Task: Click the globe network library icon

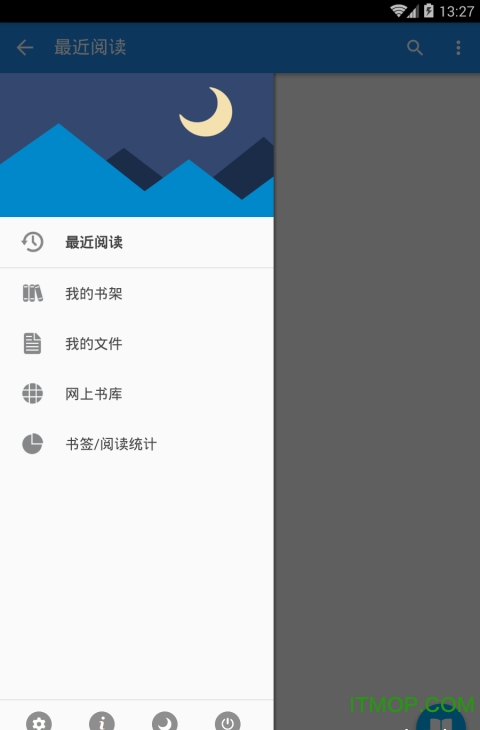Action: (33, 393)
